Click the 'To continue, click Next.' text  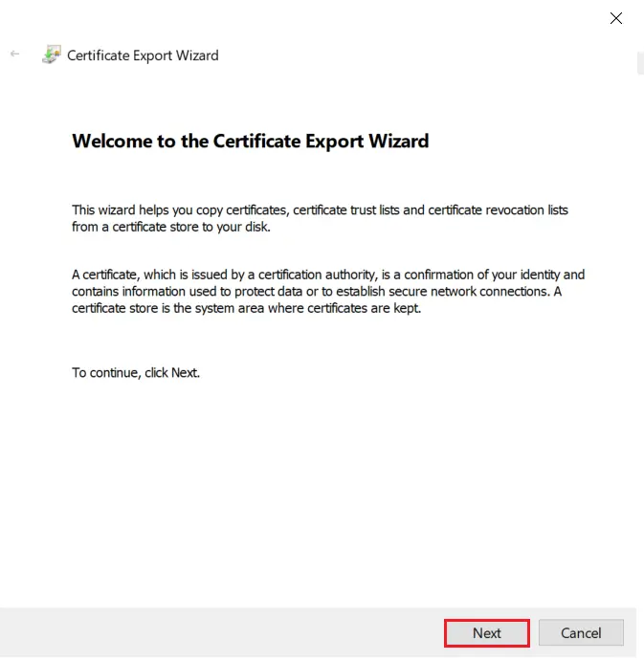135,373
